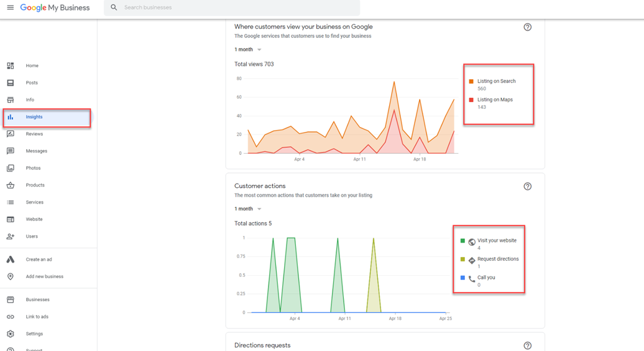Click the search magnifier icon
644x351 pixels.
pos(114,7)
